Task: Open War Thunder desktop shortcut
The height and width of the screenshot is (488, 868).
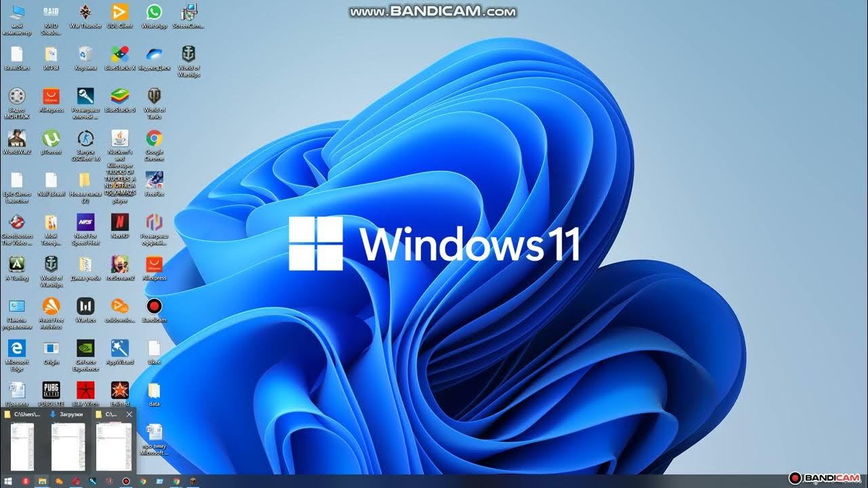Action: point(85,16)
